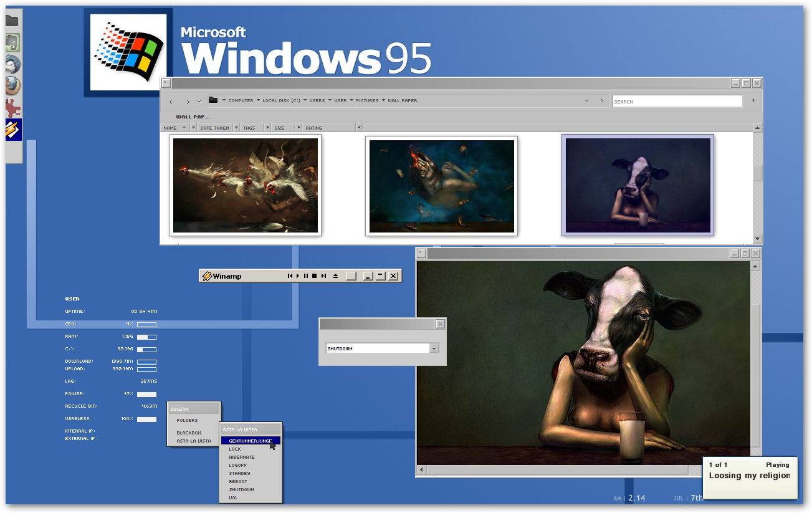The height and width of the screenshot is (513, 812).
Task: Expand the arrow before Pictures breadcrumb
Action: 351,100
